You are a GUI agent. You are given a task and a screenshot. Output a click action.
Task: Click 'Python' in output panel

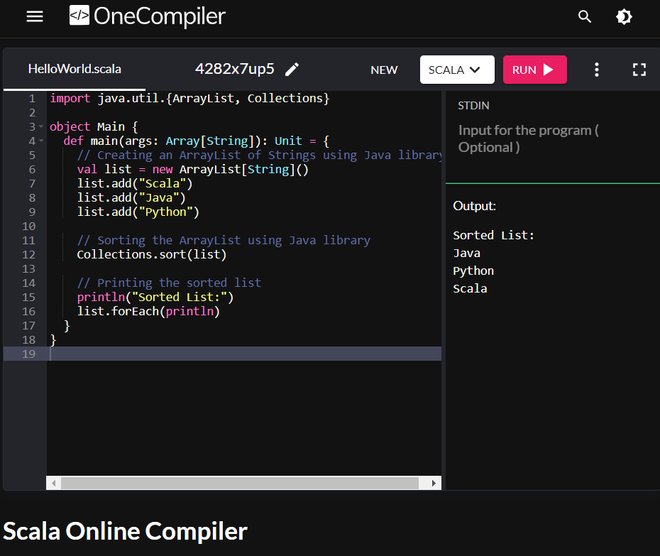473,271
